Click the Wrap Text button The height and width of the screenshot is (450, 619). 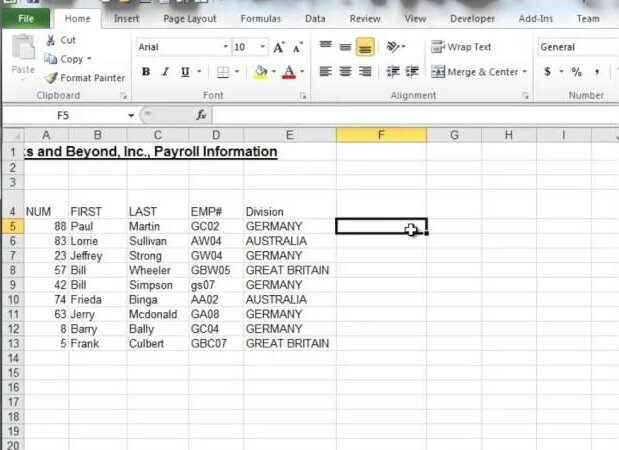coord(461,47)
